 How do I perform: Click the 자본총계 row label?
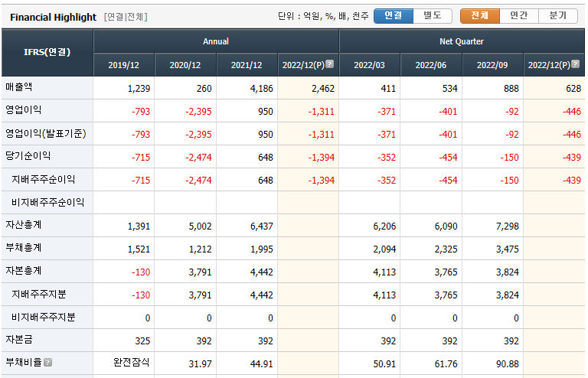click(x=23, y=271)
